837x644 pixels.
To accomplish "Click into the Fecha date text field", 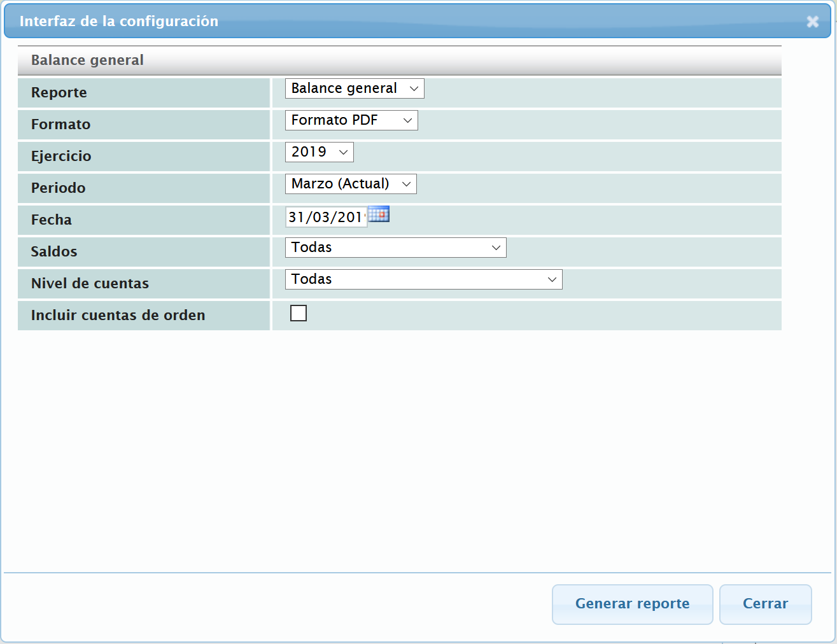I will pyautogui.click(x=325, y=217).
